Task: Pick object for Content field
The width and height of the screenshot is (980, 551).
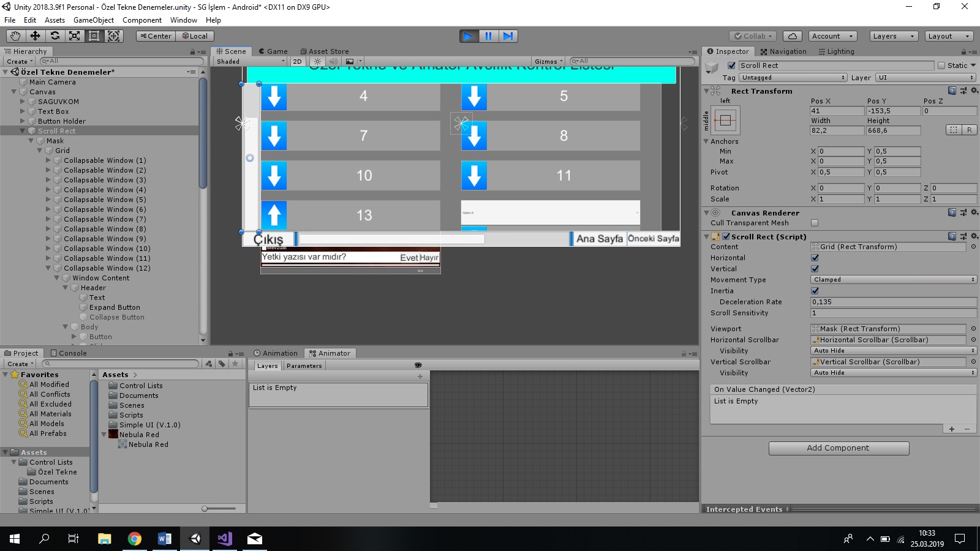Action: (973, 247)
